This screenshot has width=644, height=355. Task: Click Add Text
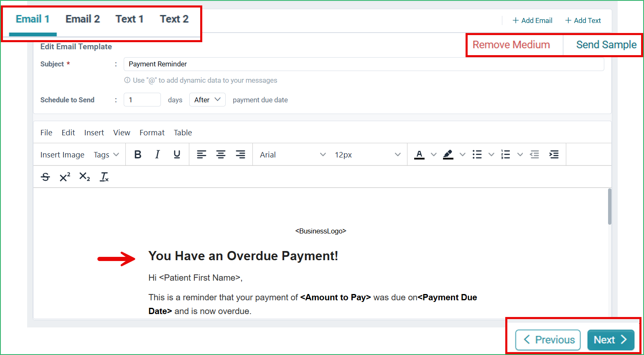[x=583, y=20]
